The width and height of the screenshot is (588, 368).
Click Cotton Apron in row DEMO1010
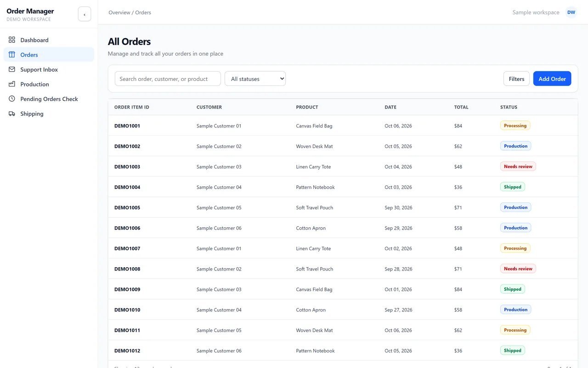(x=311, y=310)
